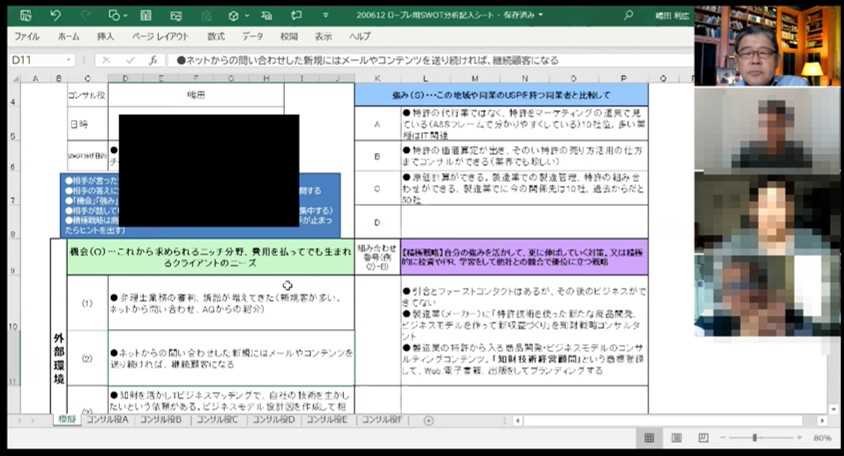Open the ページ レイアウト tab
Viewport: 844px width, 456px height.
[160, 36]
